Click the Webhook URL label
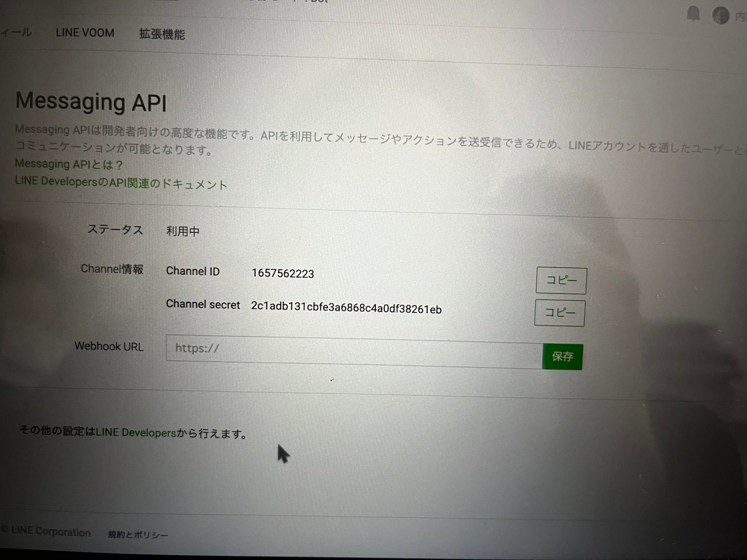This screenshot has width=747, height=560. (109, 346)
